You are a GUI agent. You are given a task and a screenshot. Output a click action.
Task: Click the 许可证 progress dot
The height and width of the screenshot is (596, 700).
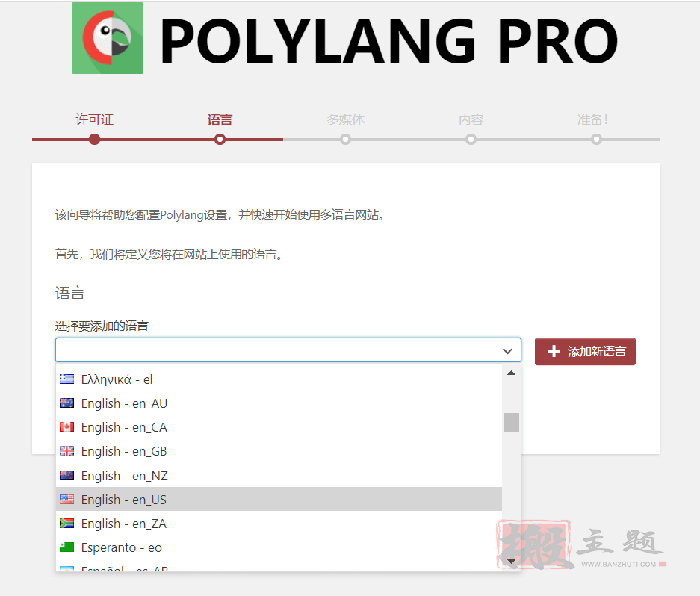(x=95, y=140)
